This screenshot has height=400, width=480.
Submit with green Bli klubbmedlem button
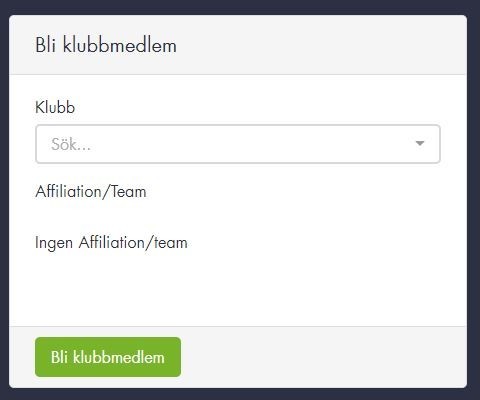(x=108, y=357)
